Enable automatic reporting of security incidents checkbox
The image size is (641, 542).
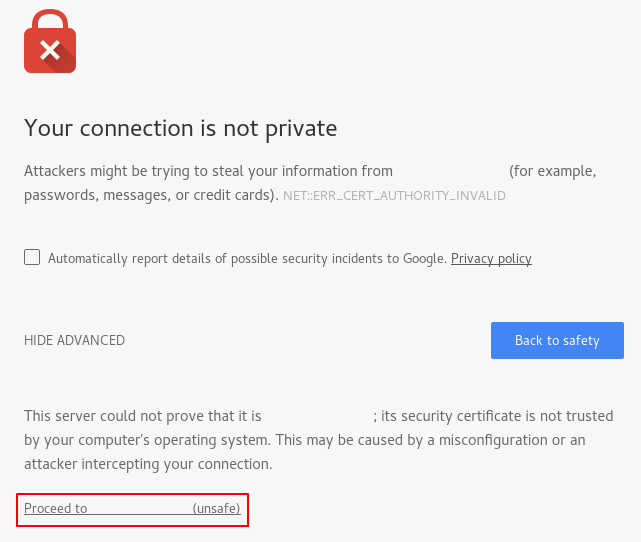tap(32, 258)
